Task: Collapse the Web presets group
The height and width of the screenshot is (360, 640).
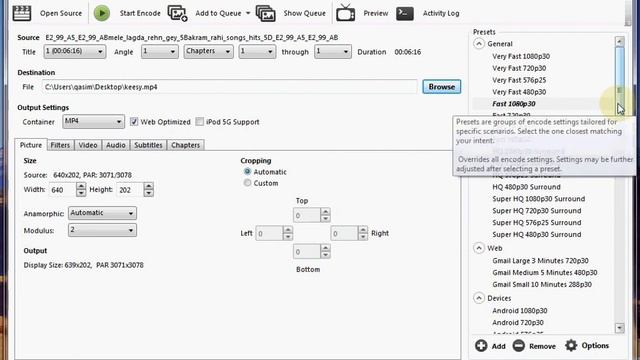Action: (x=479, y=248)
